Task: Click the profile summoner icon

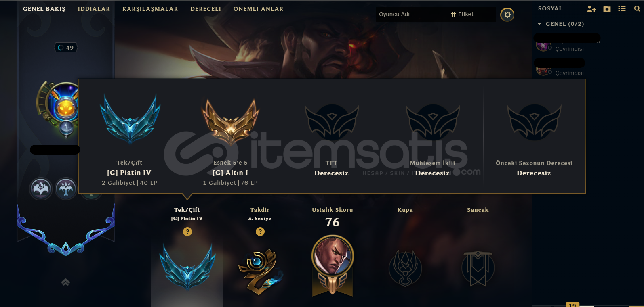Action: pos(65,104)
